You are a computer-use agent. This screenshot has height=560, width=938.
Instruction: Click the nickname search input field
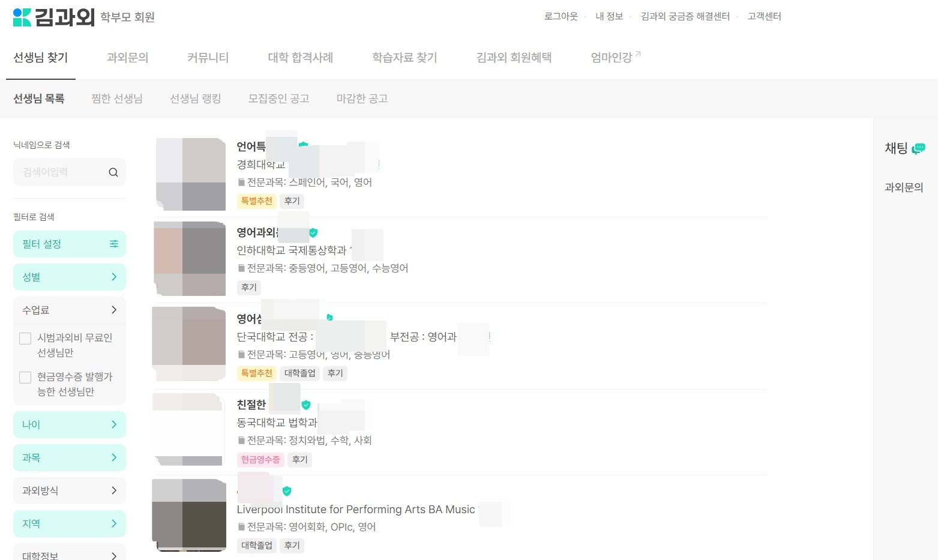click(70, 172)
